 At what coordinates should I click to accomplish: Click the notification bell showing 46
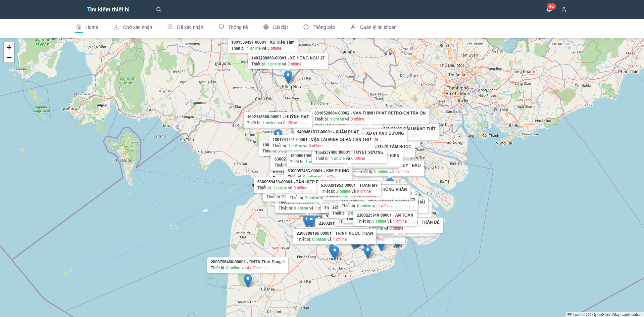click(x=549, y=9)
